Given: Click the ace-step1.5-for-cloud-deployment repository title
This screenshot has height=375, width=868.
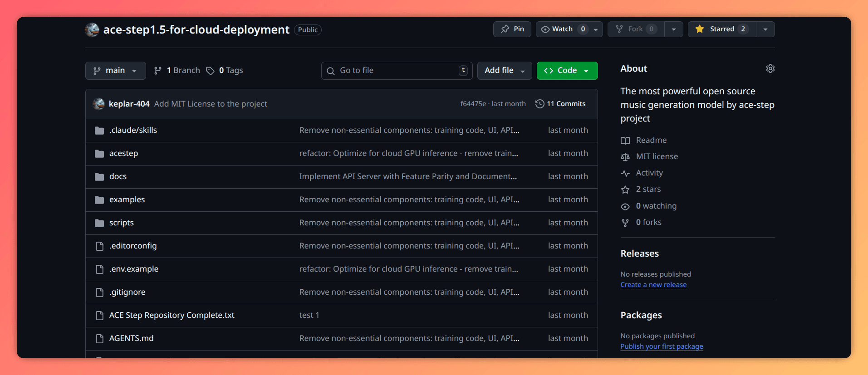Looking at the screenshot, I should [196, 29].
